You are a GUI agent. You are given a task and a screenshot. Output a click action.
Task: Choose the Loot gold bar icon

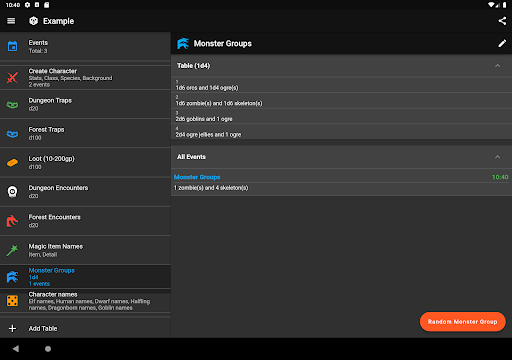13,163
